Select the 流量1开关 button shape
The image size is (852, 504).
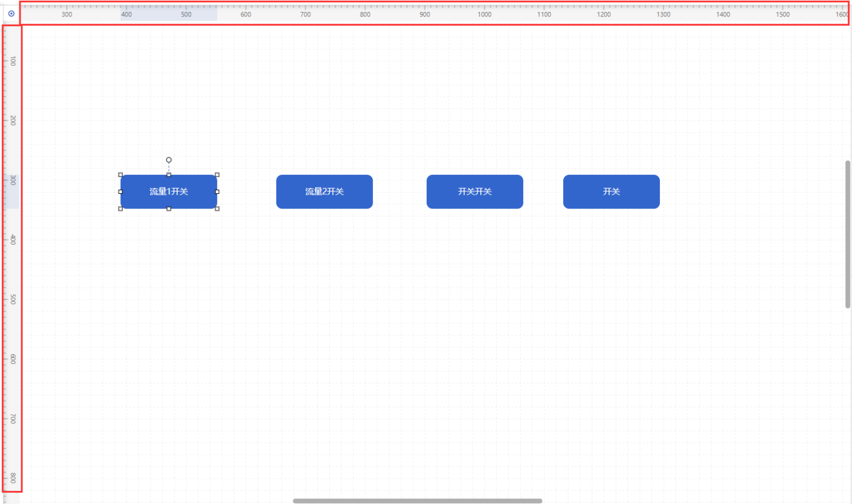tap(169, 191)
